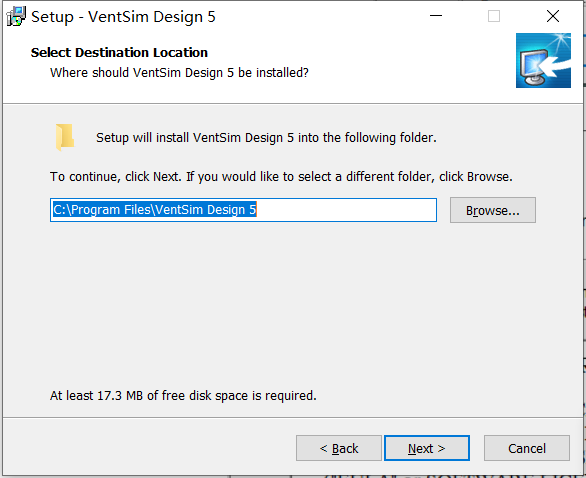Click the "To continue, click Next" instruction text
Screen dimensions: 586x478
tap(281, 176)
